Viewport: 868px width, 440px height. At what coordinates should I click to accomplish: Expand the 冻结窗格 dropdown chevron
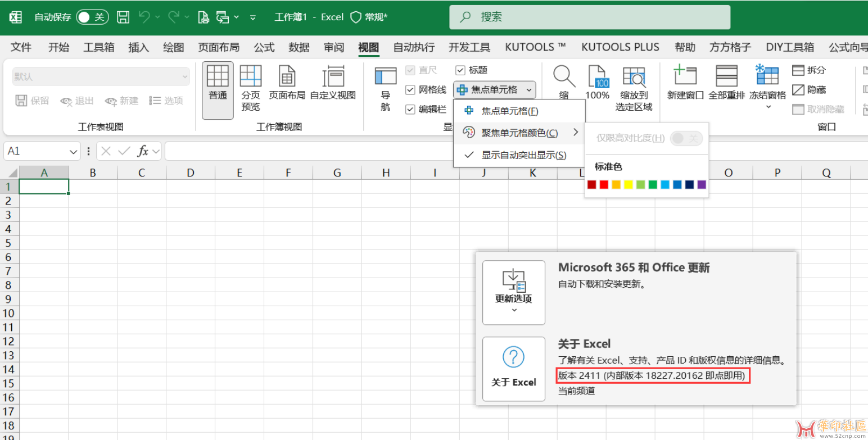(x=768, y=107)
